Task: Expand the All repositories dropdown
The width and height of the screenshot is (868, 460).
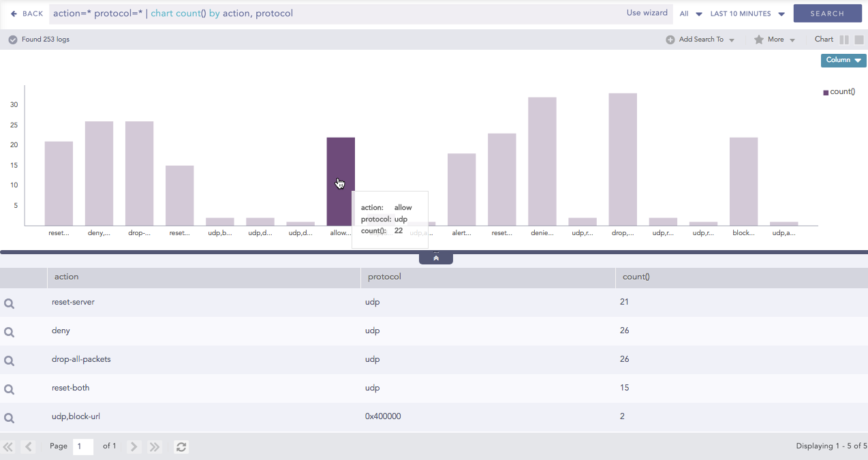Action: (x=690, y=14)
